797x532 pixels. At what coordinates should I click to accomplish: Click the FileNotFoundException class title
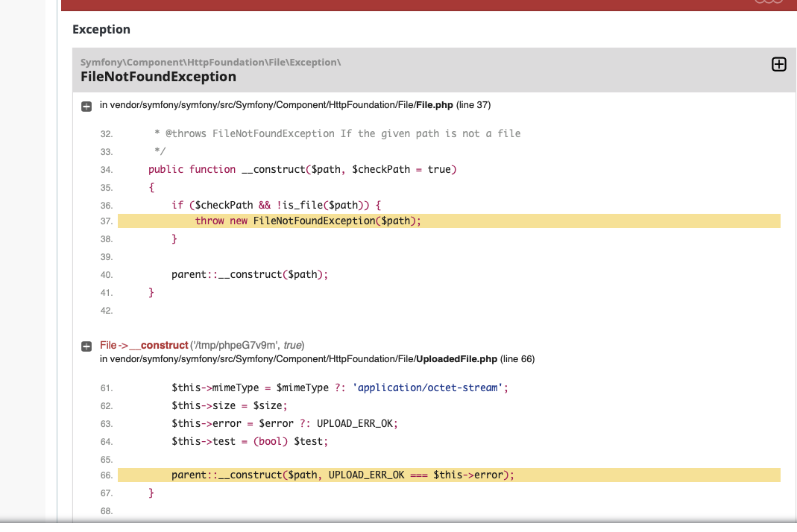coord(158,77)
